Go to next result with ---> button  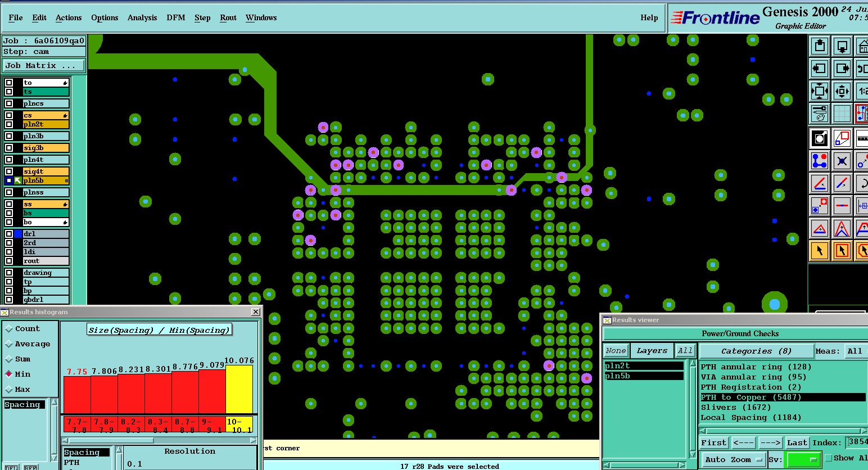coord(771,442)
